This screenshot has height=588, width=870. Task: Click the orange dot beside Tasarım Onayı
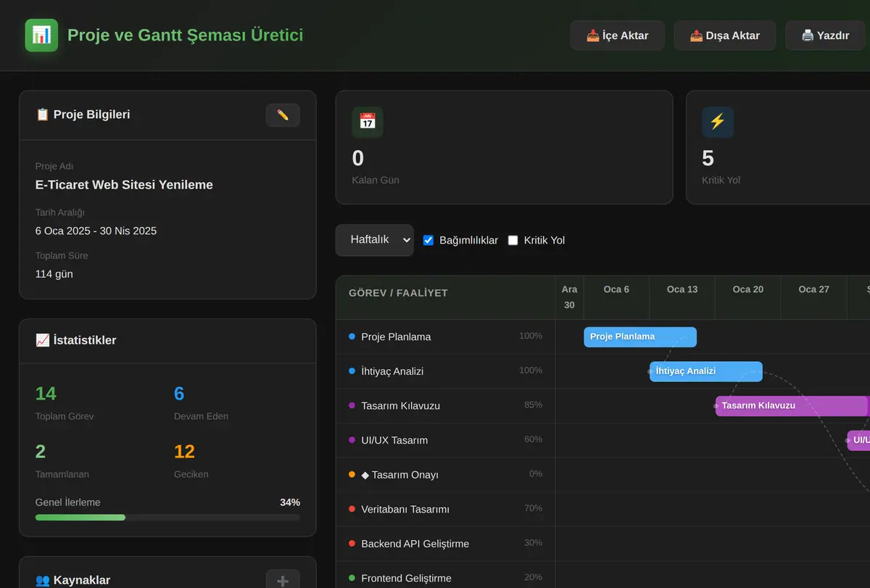(352, 474)
